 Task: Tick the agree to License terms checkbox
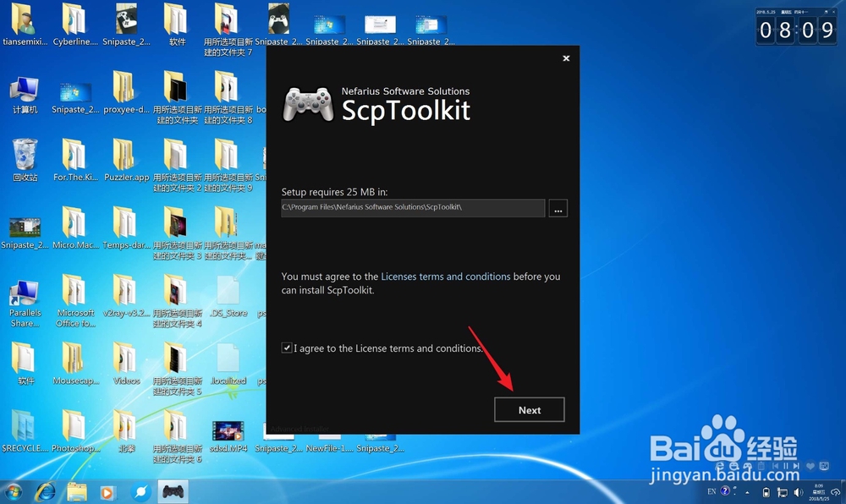pyautogui.click(x=287, y=348)
